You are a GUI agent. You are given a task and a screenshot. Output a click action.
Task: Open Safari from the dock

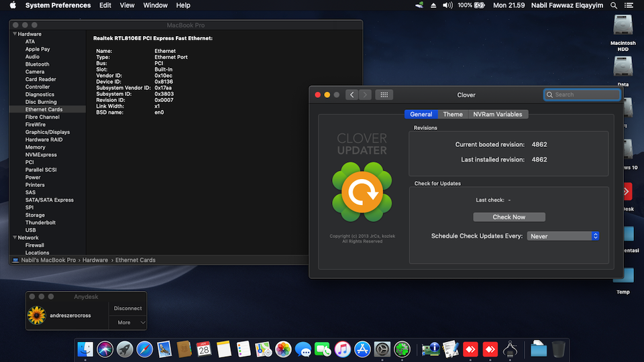pyautogui.click(x=144, y=349)
